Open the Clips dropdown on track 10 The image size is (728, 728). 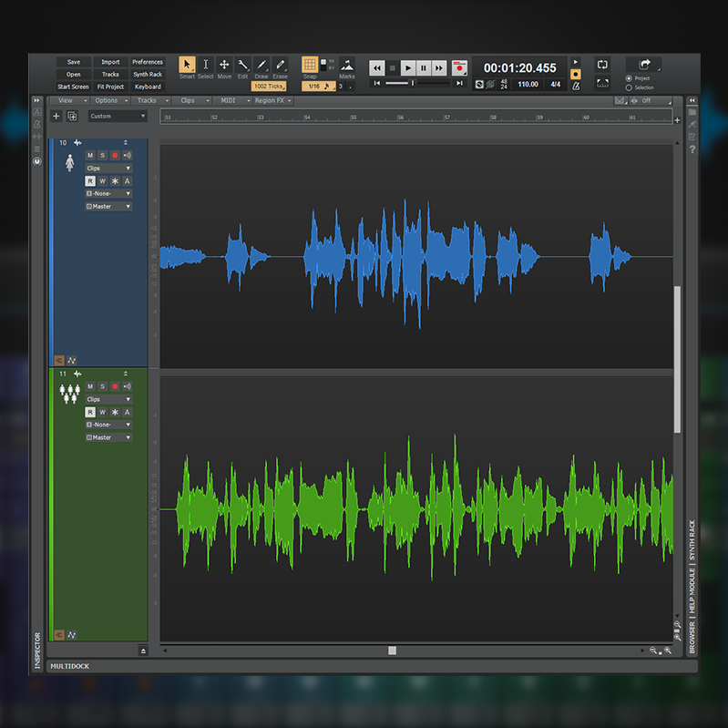[108, 169]
